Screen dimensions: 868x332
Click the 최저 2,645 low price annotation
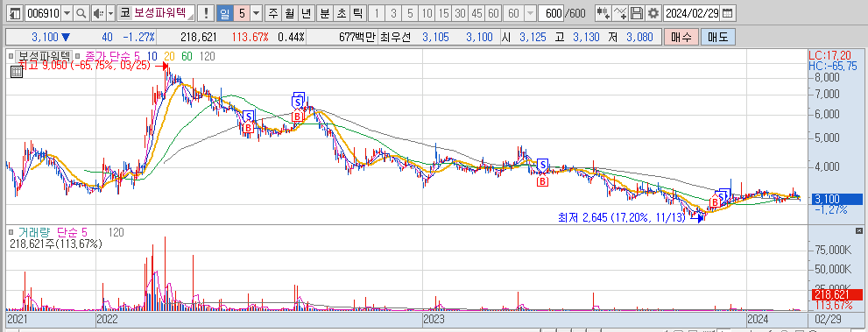click(x=622, y=219)
